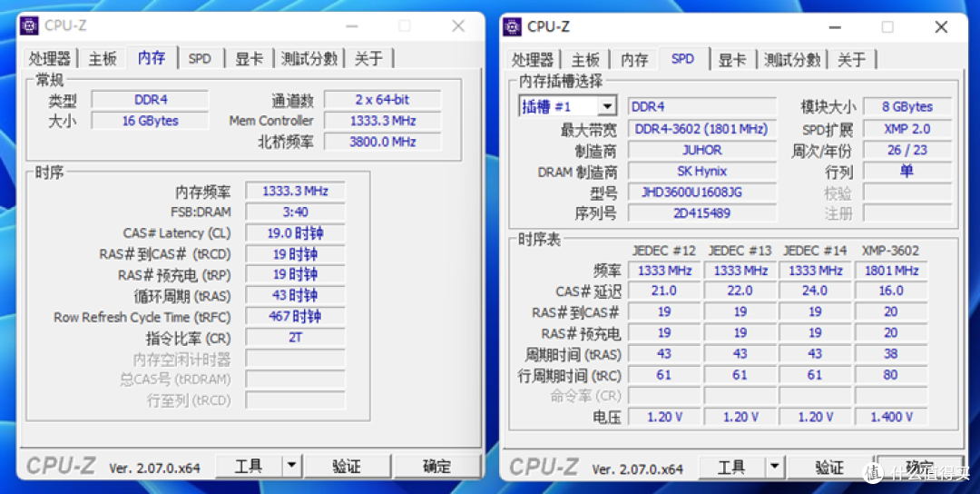Select SPD tab in right CPU-Z window

[682, 59]
